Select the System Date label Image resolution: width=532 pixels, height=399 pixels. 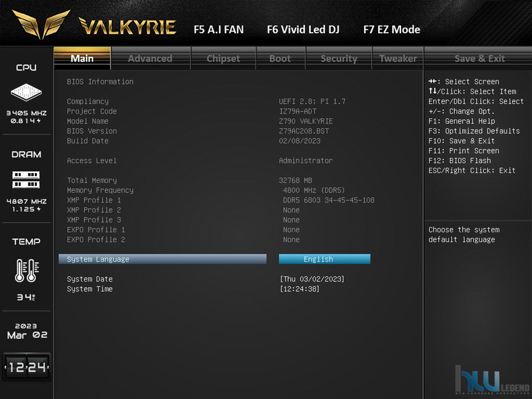[x=90, y=279]
